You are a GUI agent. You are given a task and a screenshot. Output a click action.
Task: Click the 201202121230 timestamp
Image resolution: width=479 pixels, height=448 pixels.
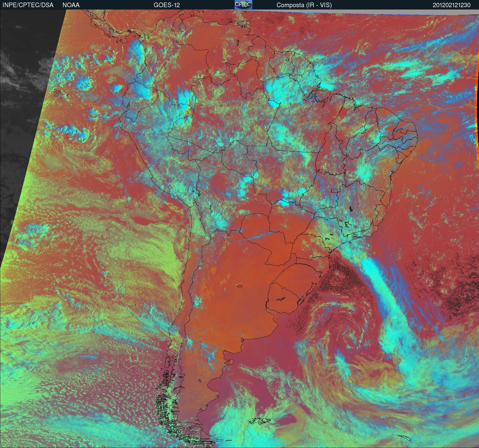pos(452,5)
